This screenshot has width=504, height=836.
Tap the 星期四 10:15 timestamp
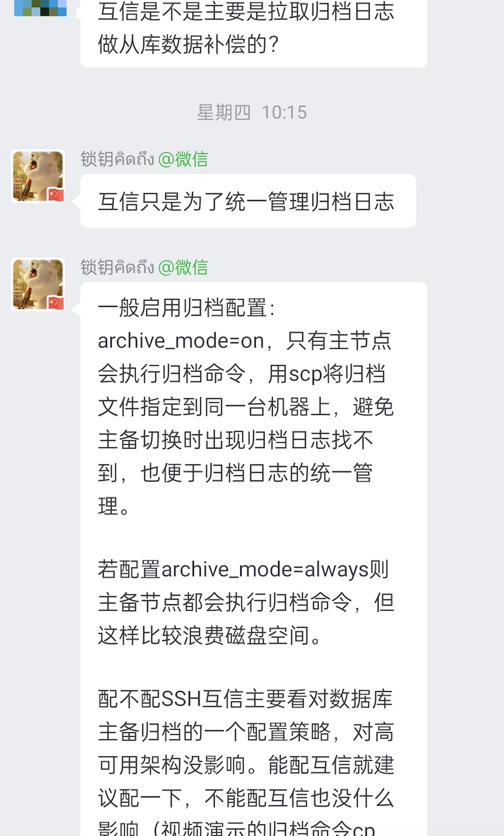252,112
